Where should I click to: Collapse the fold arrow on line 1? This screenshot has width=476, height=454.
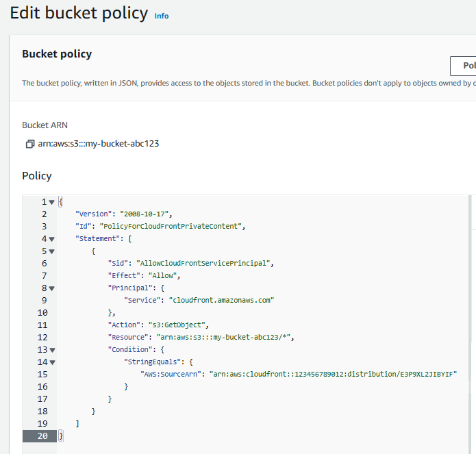pyautogui.click(x=52, y=202)
